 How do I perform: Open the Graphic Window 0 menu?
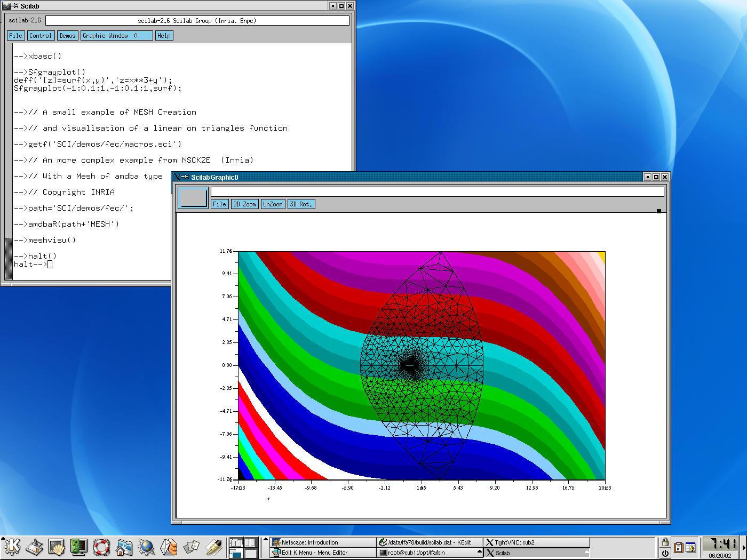click(116, 36)
